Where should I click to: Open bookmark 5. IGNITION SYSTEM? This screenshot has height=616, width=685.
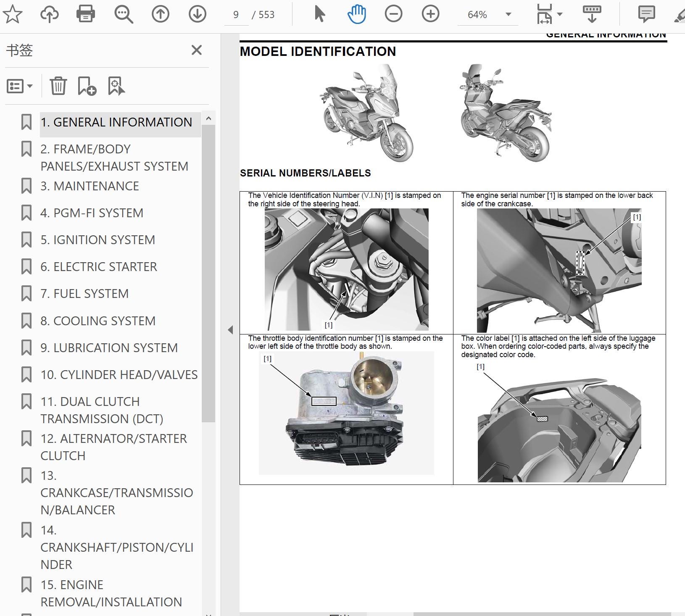pos(97,240)
